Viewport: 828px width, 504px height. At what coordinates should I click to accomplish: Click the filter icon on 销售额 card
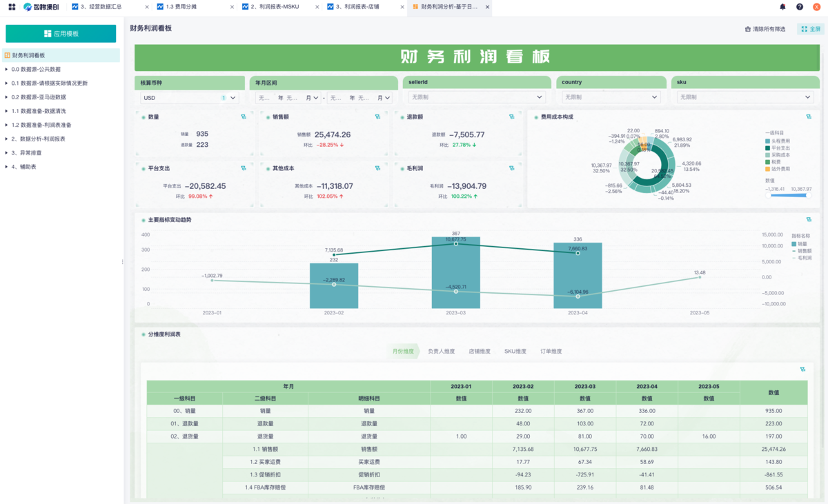tap(377, 117)
